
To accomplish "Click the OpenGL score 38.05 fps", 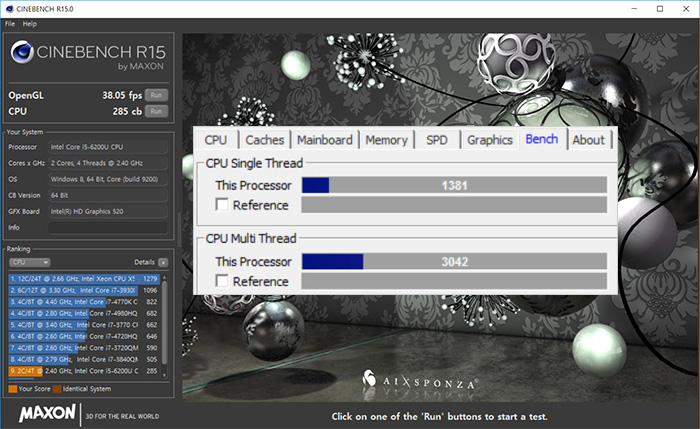I will click(122, 95).
